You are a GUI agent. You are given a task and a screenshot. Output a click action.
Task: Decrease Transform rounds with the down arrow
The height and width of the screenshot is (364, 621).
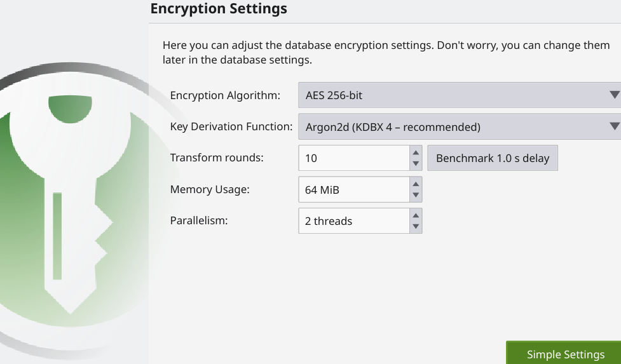416,164
